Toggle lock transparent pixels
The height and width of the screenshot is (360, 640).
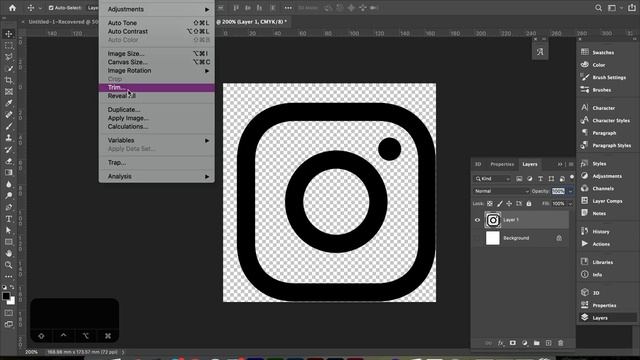(x=490, y=203)
